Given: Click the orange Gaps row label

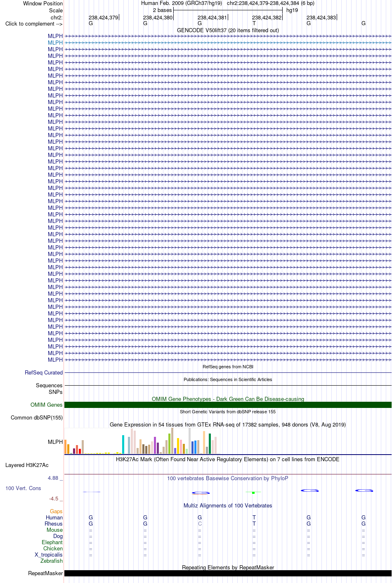Looking at the screenshot, I should pyautogui.click(x=56, y=511).
